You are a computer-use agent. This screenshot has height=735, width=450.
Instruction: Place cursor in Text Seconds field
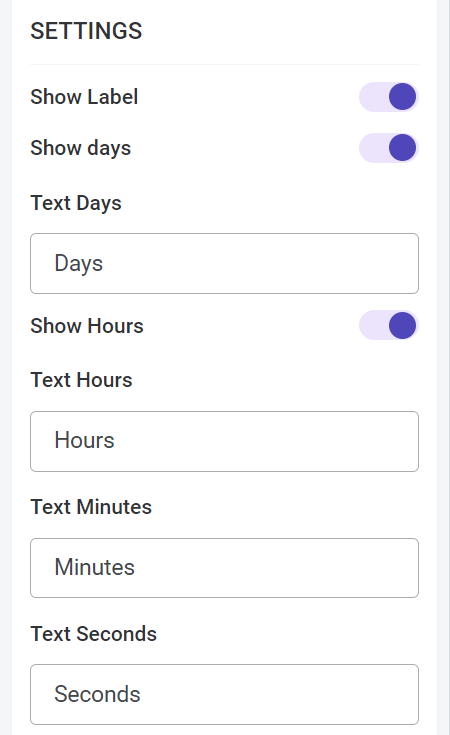225,694
